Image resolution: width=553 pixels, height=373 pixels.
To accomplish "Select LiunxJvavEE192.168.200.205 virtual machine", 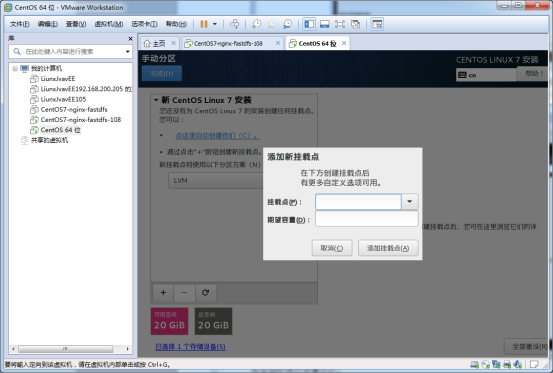I will tap(81, 89).
